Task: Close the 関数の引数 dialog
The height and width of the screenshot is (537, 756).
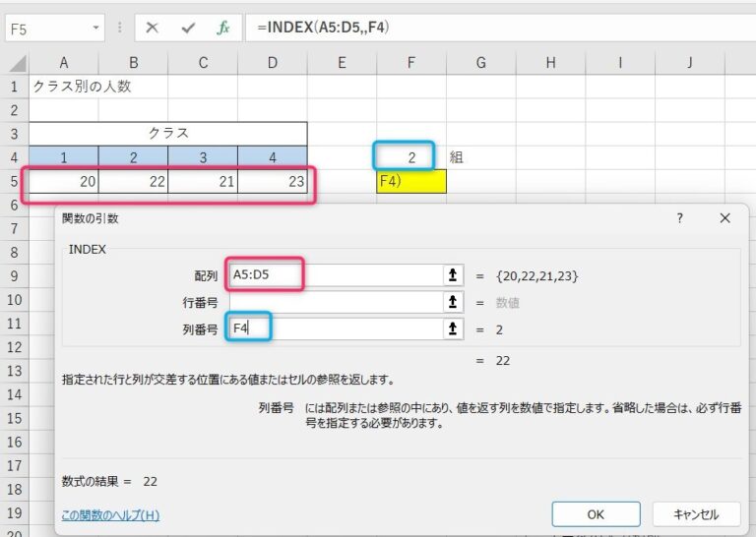Action: tap(724, 218)
